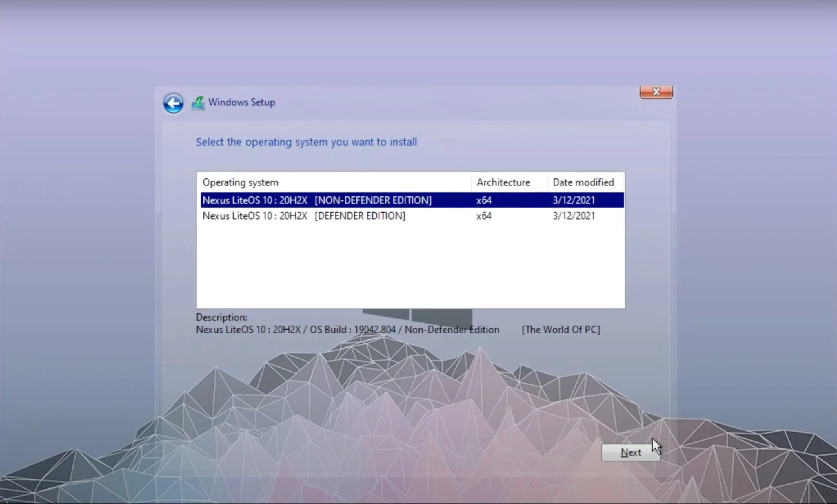837x504 pixels.
Task: Click 3/12/2021 date in NON-DEFENDER row
Action: pyautogui.click(x=574, y=200)
